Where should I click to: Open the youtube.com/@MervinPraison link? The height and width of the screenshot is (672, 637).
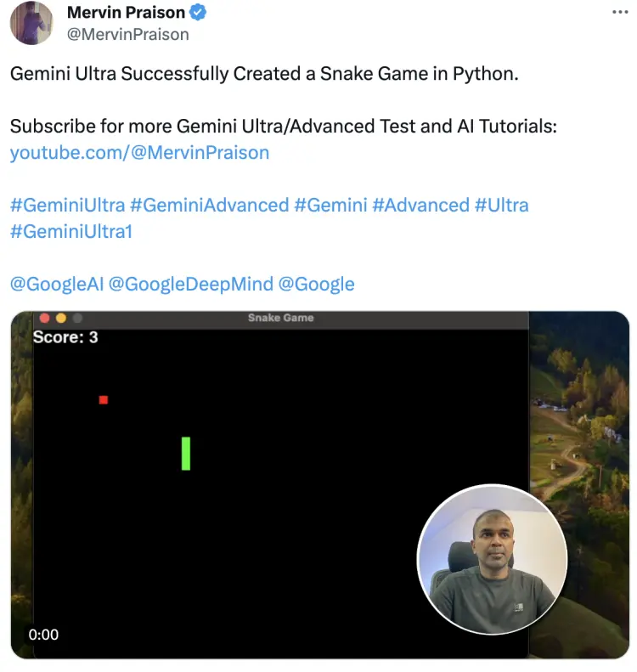(x=139, y=153)
